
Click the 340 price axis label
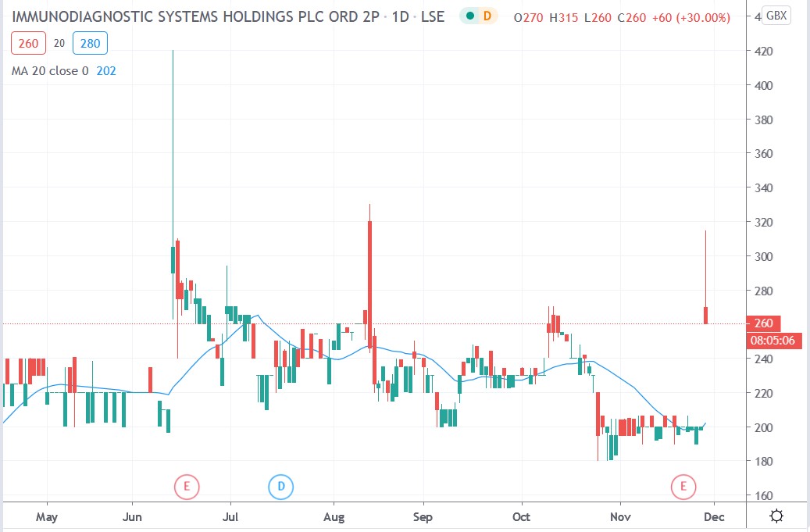tap(763, 188)
